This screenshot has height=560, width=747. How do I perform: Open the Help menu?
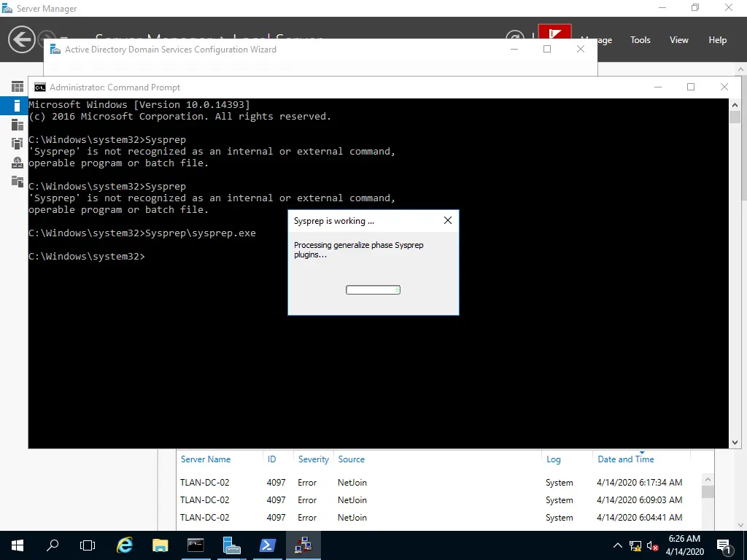click(717, 40)
